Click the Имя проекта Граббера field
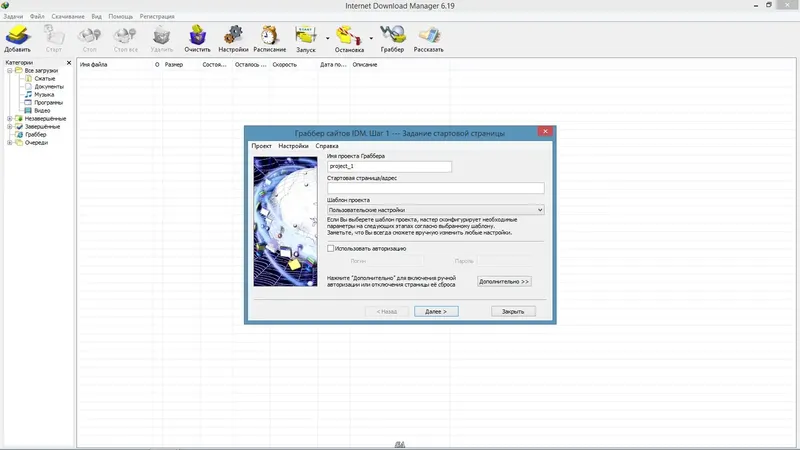The height and width of the screenshot is (450, 800). click(389, 166)
